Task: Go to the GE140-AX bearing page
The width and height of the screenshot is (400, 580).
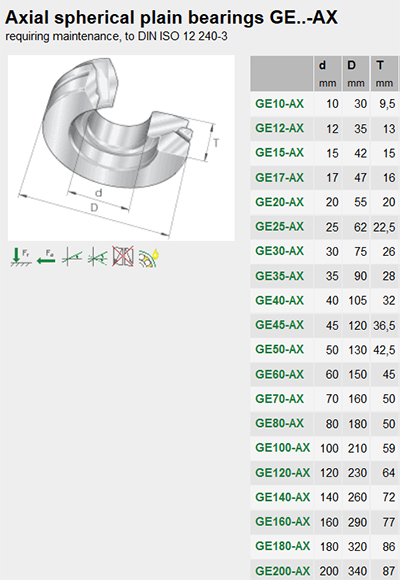Action: [282, 497]
